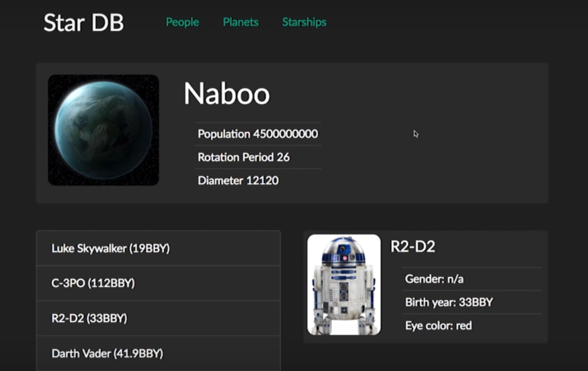Image resolution: width=588 pixels, height=371 pixels.
Task: Click the Diameter label under Naboo
Action: (220, 181)
